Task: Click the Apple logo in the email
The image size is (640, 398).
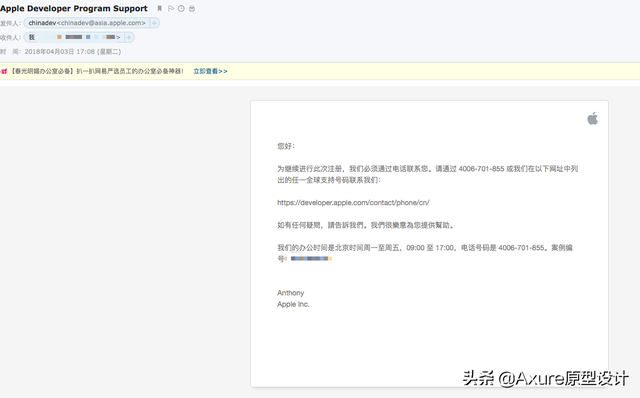Action: (593, 118)
